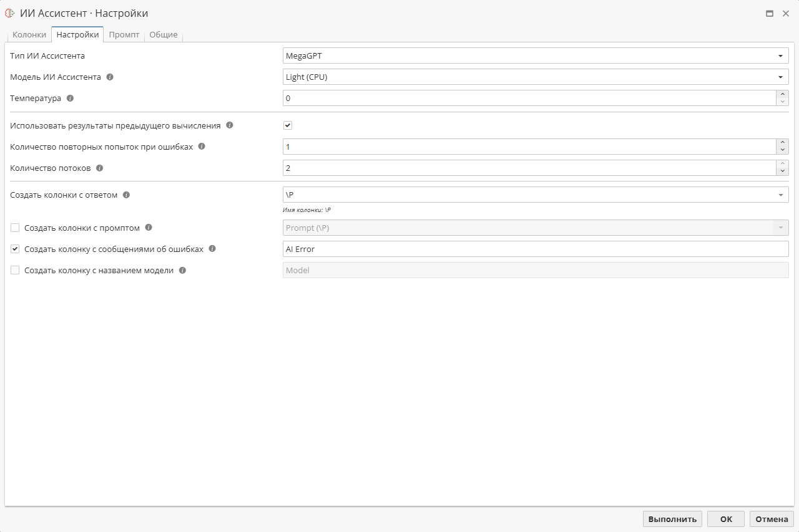Click info icon for колонку с сообщениями об ошибках
Screen dimensions: 799x532
tap(212, 249)
